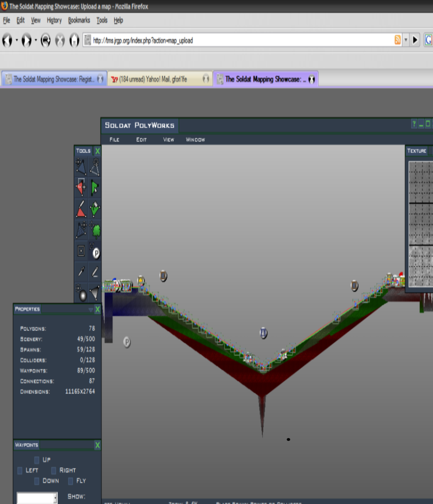This screenshot has width=433, height=504.
Task: Open the Firefox forward-history dropdown arrow
Action: click(36, 40)
